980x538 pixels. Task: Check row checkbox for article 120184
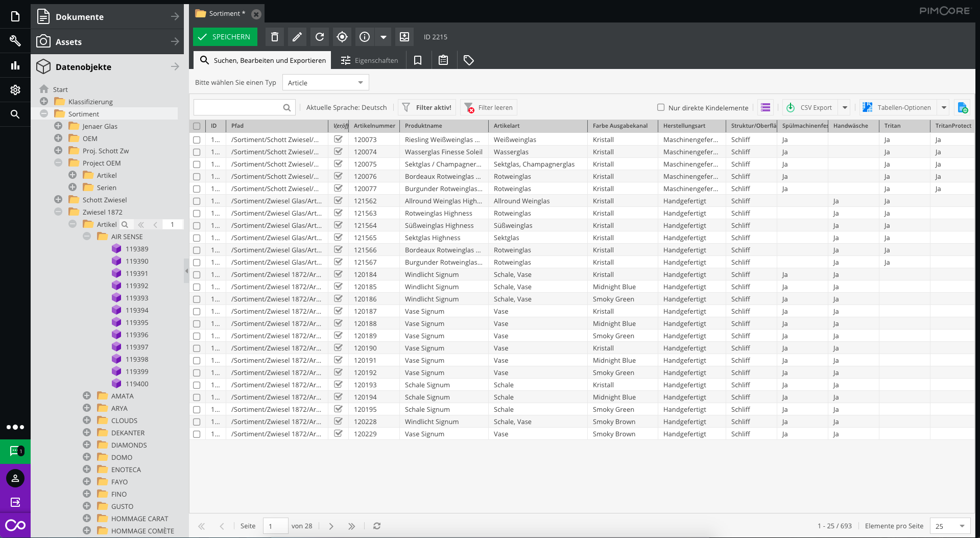point(197,274)
